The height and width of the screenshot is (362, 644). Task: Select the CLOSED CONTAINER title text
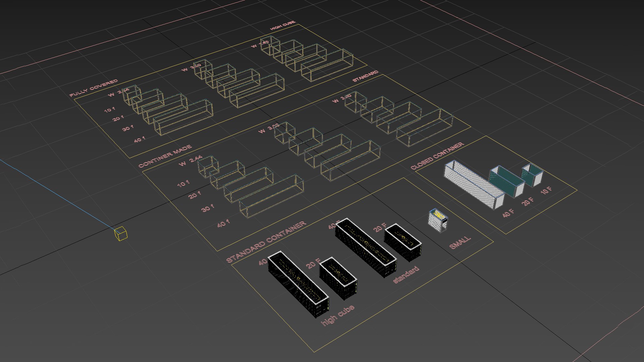click(x=437, y=156)
